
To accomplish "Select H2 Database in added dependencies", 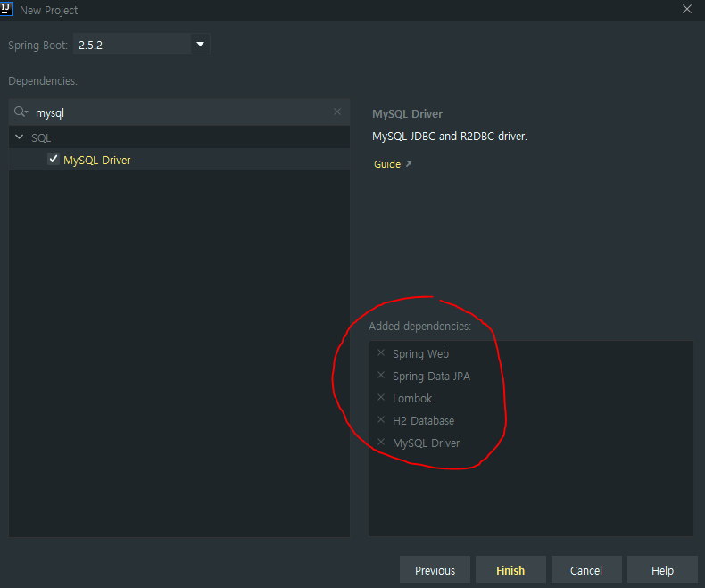I will tap(424, 421).
